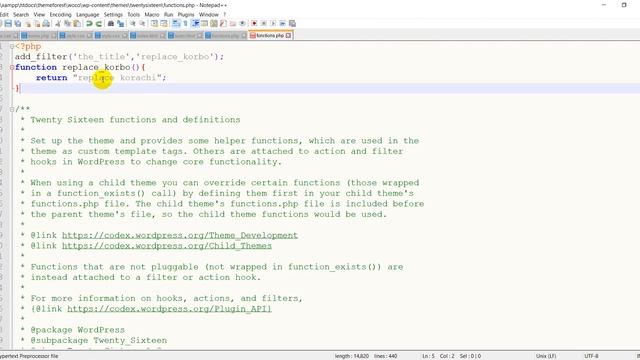Viewport: 640px width, 360px height.
Task: Open the Plugins menu
Action: [x=186, y=15]
